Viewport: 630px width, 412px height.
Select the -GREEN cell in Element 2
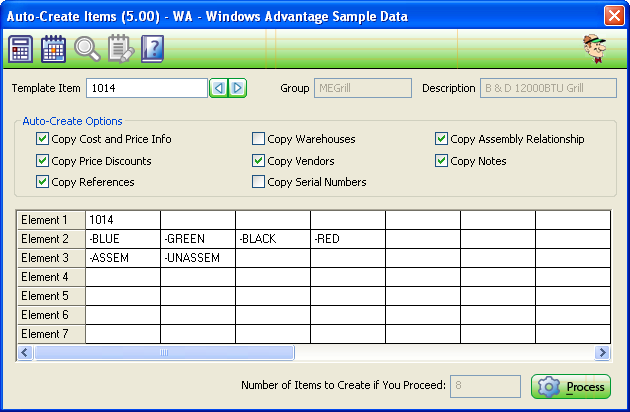(x=197, y=239)
